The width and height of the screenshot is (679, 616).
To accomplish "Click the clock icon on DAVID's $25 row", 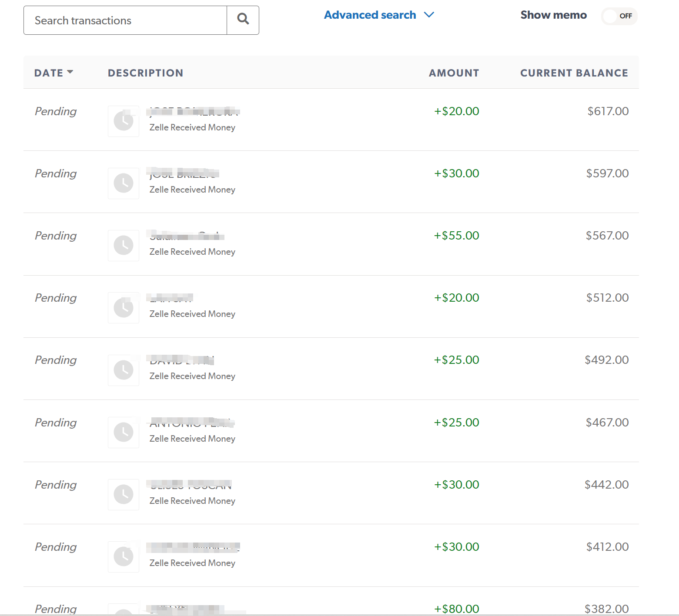I will (123, 370).
